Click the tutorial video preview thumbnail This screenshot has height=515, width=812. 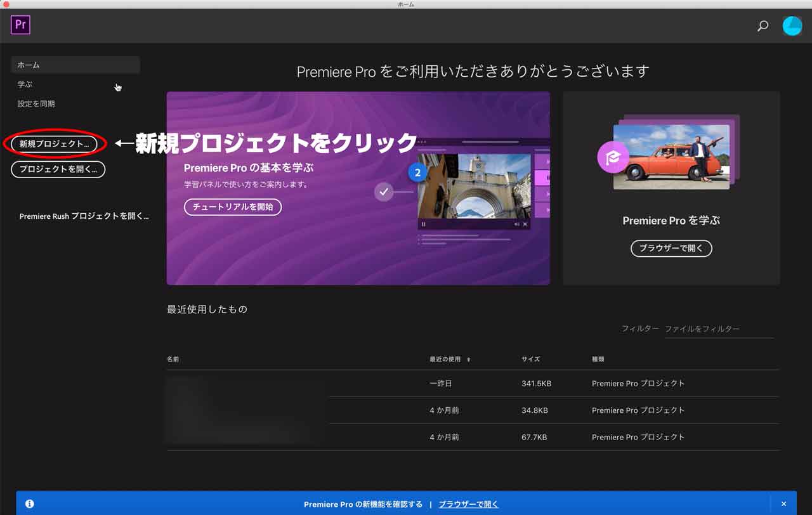474,186
